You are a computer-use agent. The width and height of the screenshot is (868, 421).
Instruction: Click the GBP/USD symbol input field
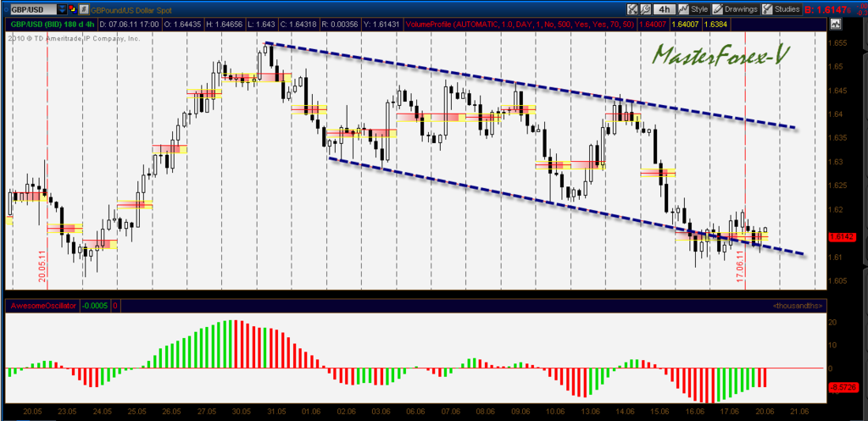tap(35, 9)
